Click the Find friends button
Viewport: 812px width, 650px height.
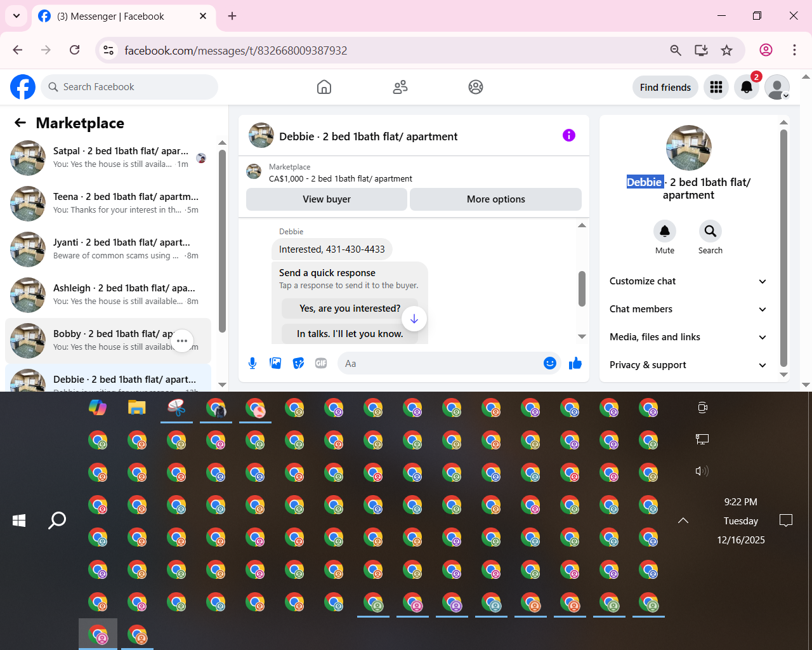pos(665,87)
